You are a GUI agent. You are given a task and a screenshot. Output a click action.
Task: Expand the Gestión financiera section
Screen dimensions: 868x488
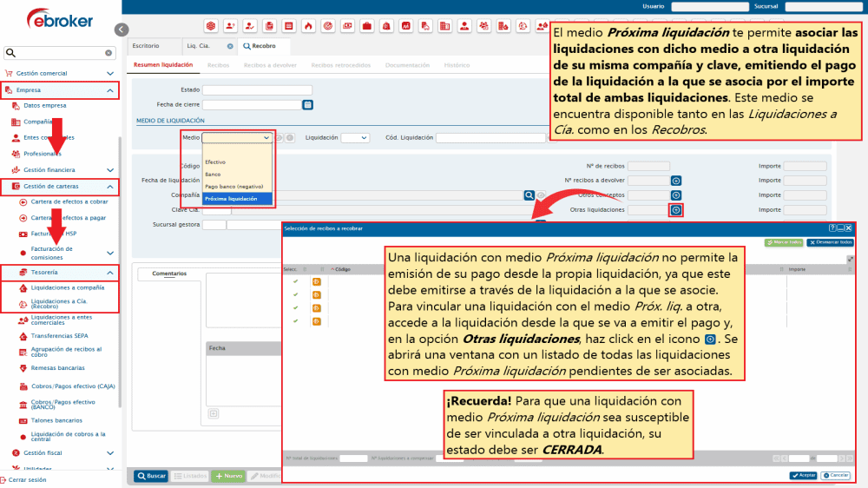pyautogui.click(x=110, y=170)
